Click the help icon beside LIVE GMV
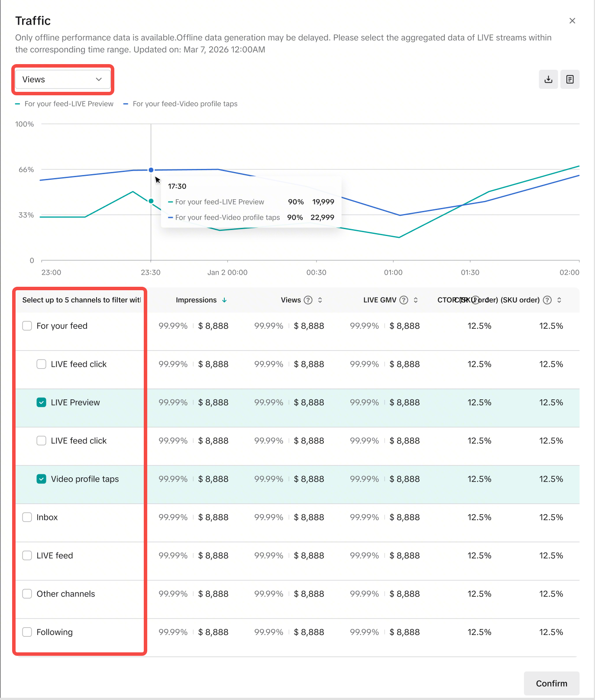The image size is (595, 700). point(404,300)
